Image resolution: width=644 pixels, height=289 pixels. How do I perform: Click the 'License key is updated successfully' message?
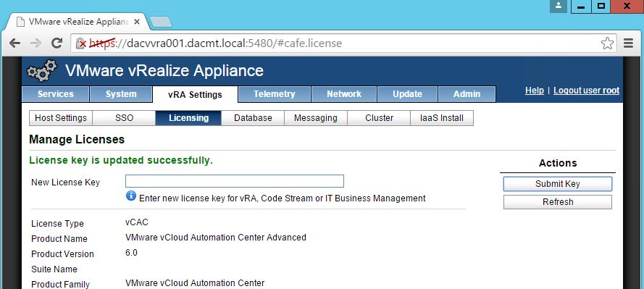(x=121, y=161)
